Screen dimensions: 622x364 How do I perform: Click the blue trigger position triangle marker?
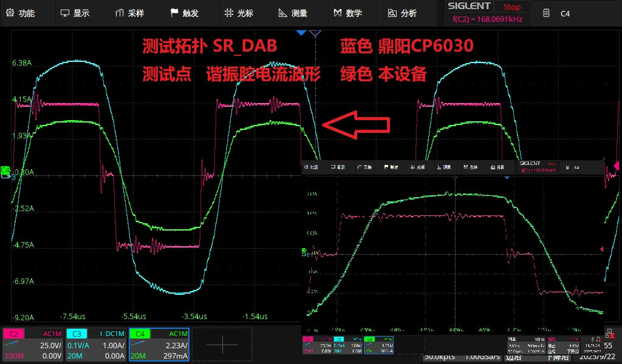(301, 33)
